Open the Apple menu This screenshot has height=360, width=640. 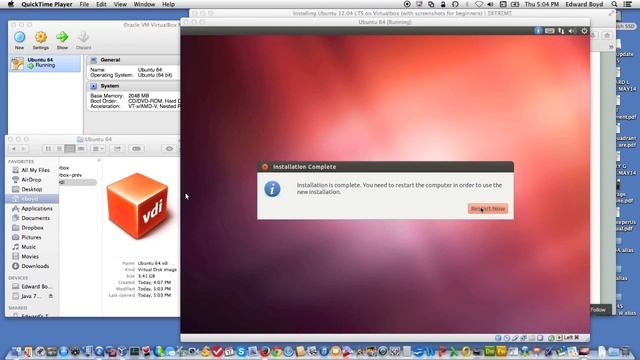[x=11, y=4]
